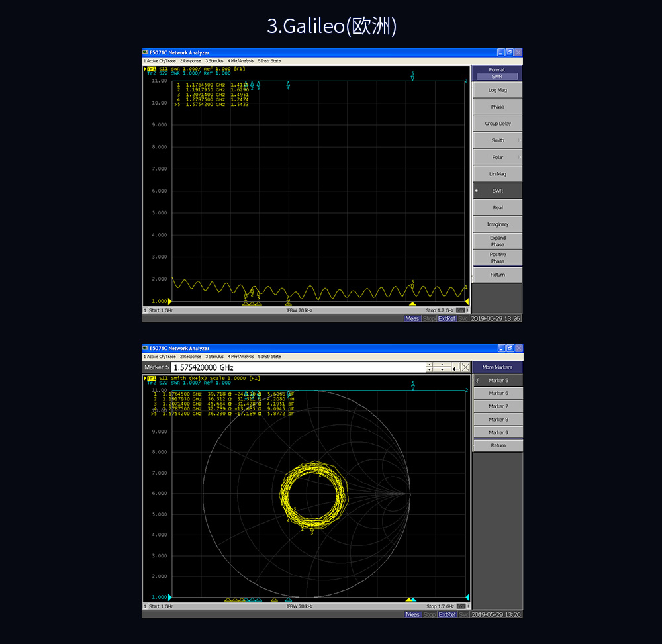Screen dimensions: 662x644
Task: Select Positive Phase format
Action: 497,257
